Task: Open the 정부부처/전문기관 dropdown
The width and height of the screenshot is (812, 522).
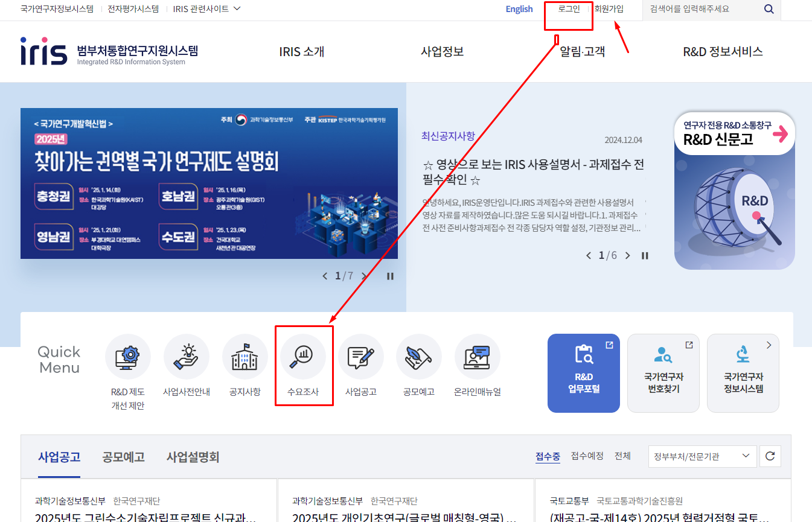Action: click(x=702, y=456)
